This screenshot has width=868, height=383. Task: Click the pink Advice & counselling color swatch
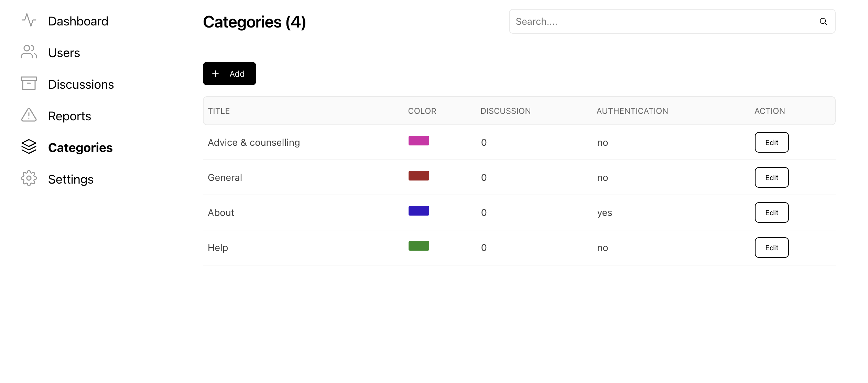pos(419,141)
